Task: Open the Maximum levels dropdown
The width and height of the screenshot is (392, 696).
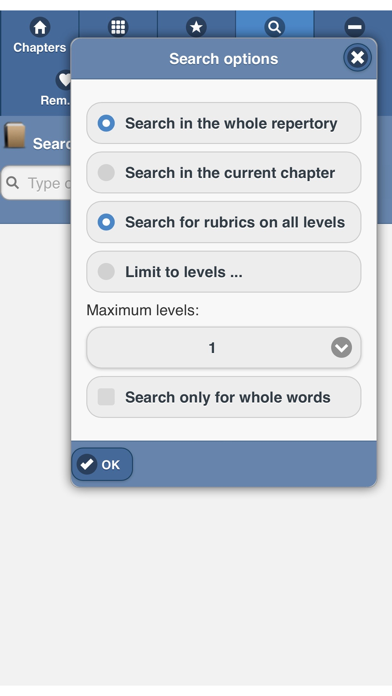Action: click(224, 348)
